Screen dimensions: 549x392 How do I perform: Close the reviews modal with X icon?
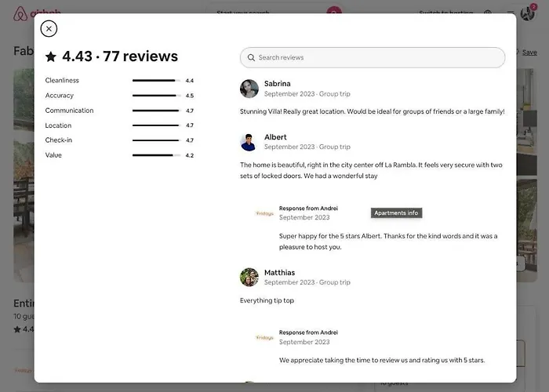coord(49,29)
